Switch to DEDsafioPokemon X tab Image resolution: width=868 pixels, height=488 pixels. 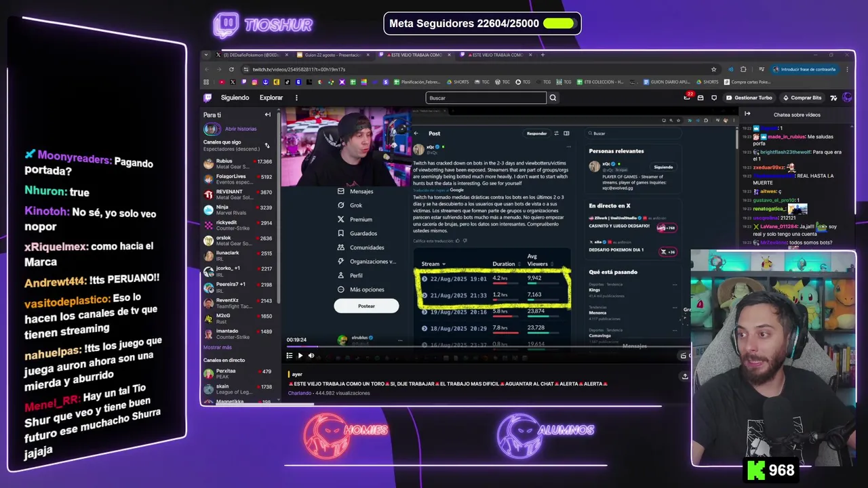252,55
